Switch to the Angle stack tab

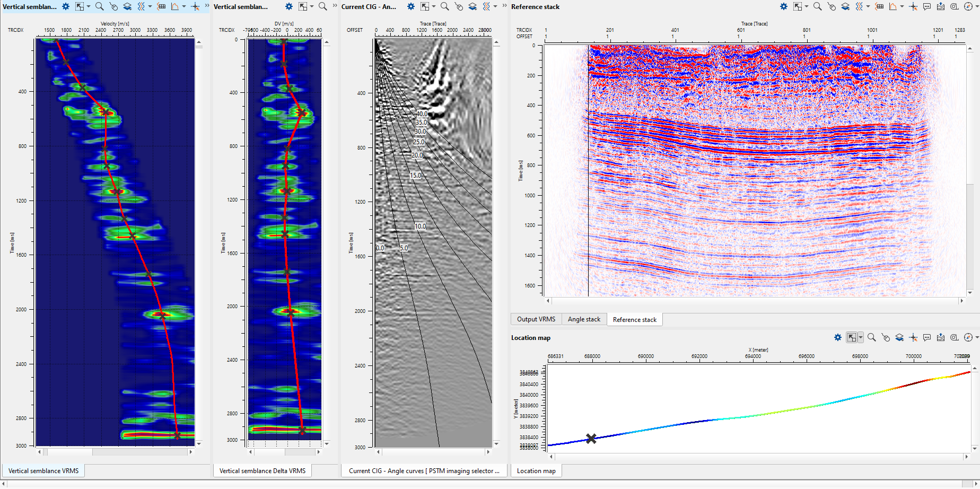click(x=584, y=319)
